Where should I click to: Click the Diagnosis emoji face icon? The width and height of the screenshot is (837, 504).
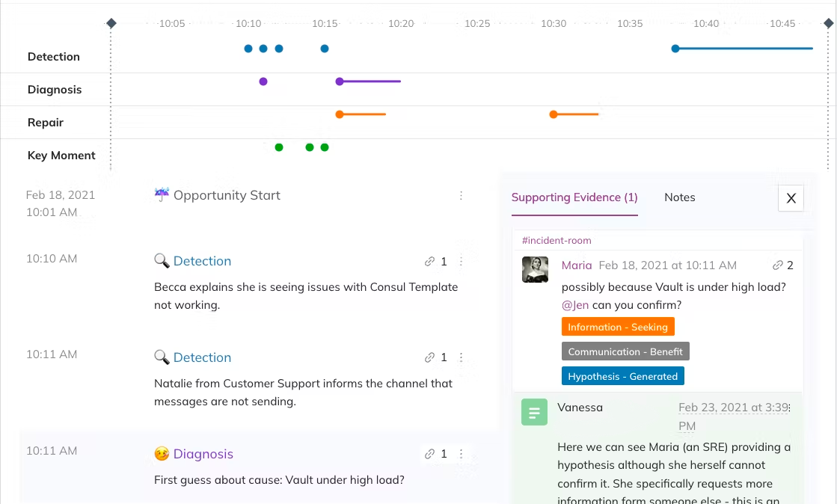point(162,453)
